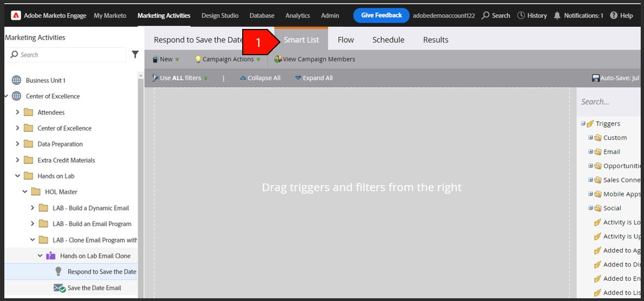644x301 pixels.
Task: Open Help from the question mark icon
Action: (x=613, y=16)
